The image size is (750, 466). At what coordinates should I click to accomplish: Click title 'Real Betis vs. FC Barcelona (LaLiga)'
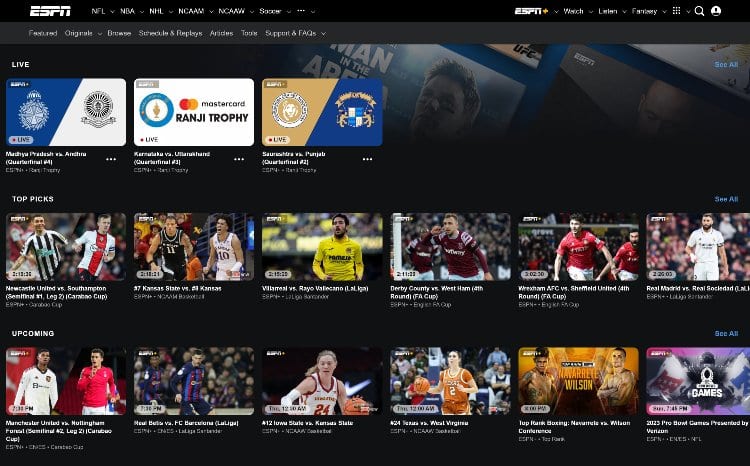tap(186, 423)
